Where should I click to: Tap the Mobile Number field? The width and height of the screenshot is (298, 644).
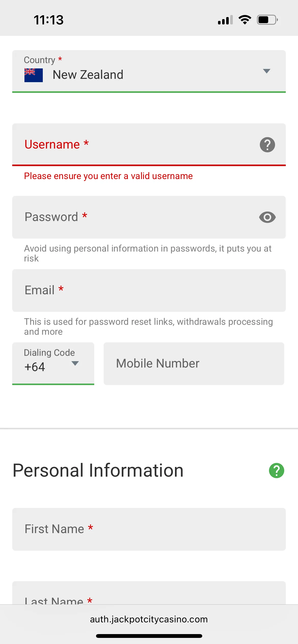tap(194, 364)
